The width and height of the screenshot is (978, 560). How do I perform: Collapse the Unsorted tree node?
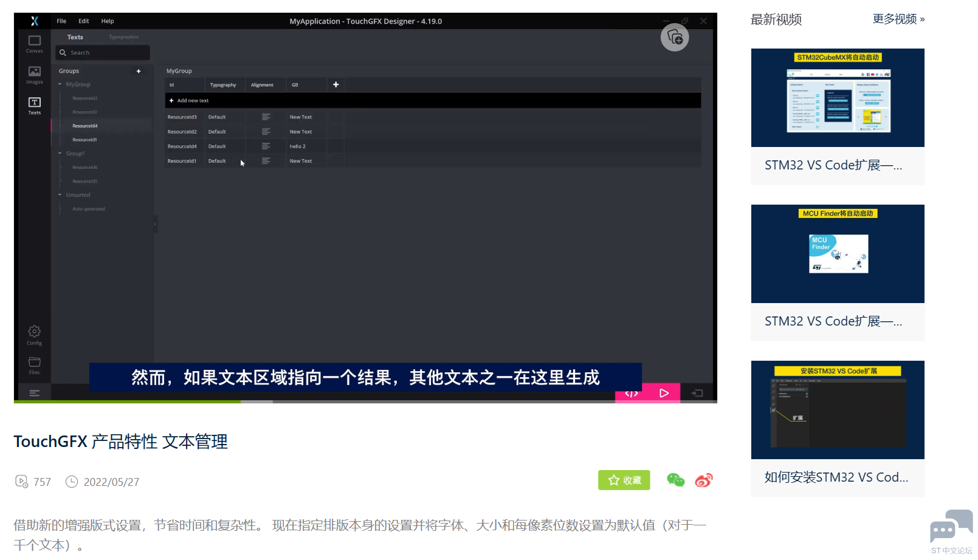click(x=60, y=195)
